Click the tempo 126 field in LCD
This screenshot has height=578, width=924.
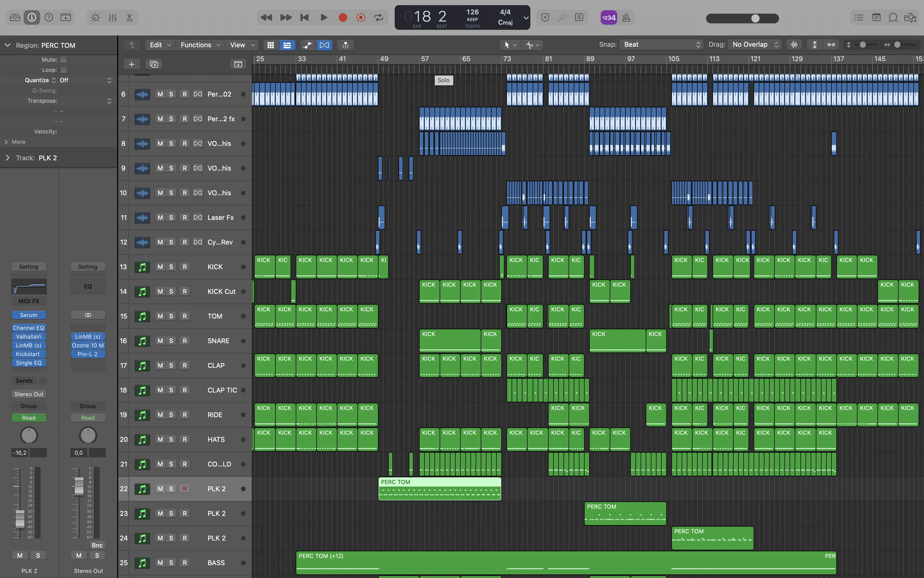[x=473, y=12]
